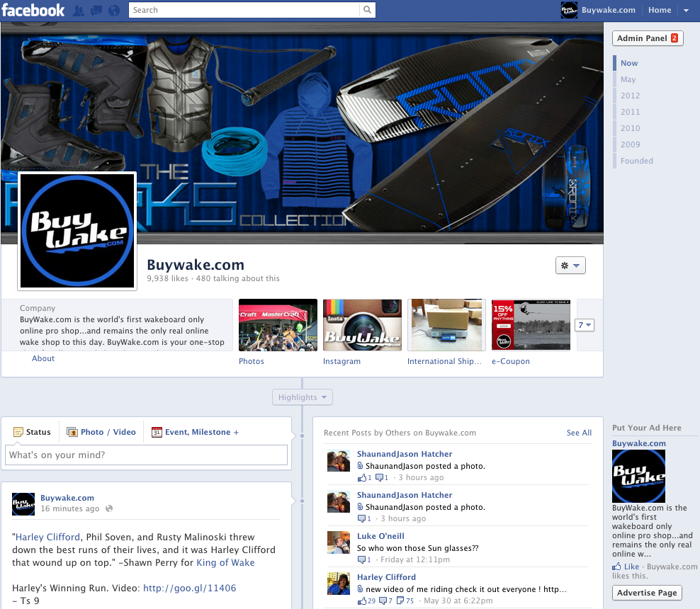This screenshot has width=700, height=609.
Task: Click the shares icon on Harley Clifford's post
Action: 400,601
